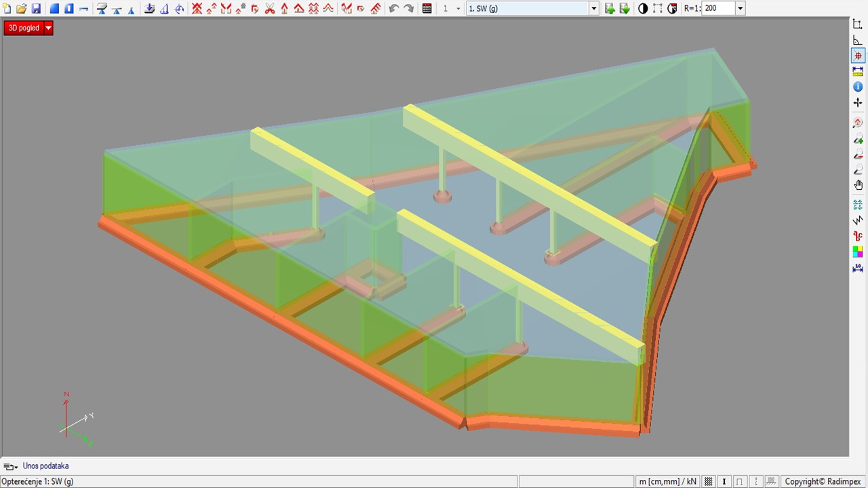Toggle the black-white contrast display icon
This screenshot has height=488, width=868.
[x=643, y=9]
